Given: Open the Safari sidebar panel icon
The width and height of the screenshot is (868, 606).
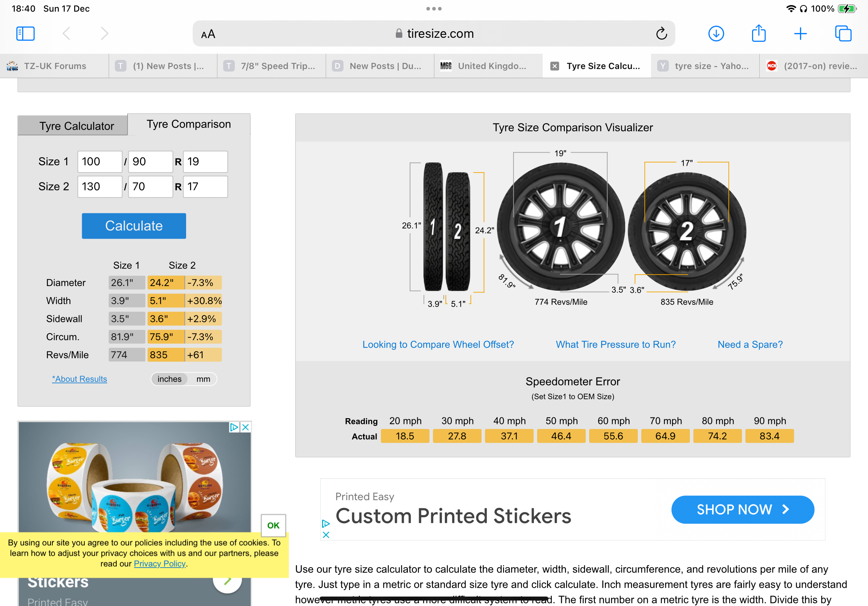Looking at the screenshot, I should click(25, 34).
